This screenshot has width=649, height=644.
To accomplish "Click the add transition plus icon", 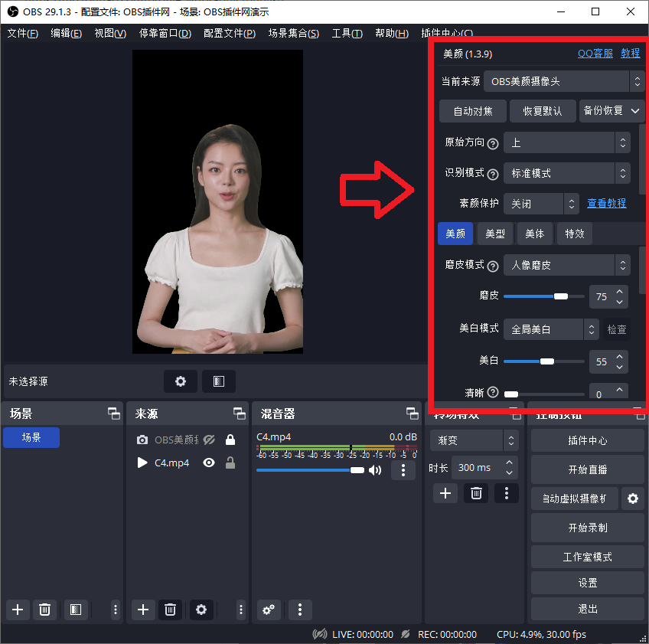I will click(x=445, y=493).
